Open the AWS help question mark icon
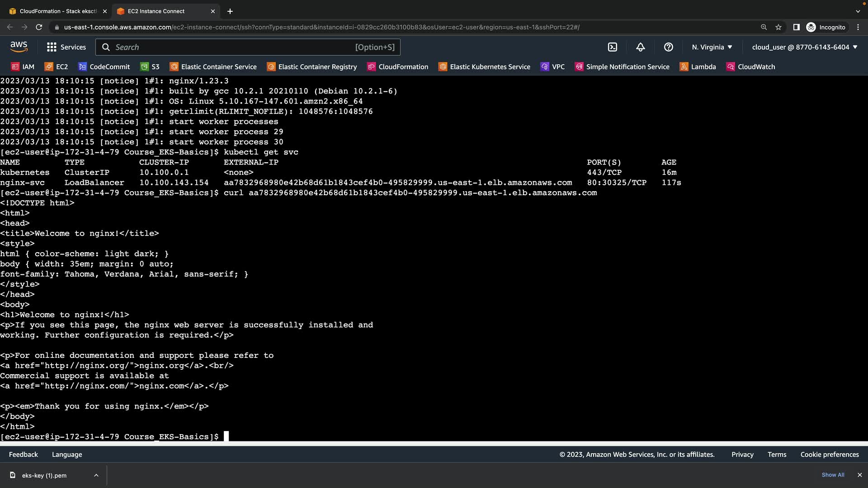Viewport: 868px width, 488px height. coord(668,47)
